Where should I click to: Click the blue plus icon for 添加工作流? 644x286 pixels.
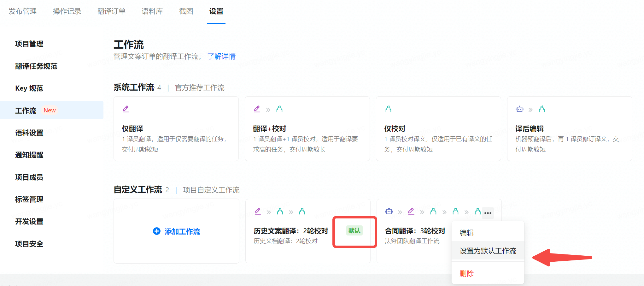(156, 231)
